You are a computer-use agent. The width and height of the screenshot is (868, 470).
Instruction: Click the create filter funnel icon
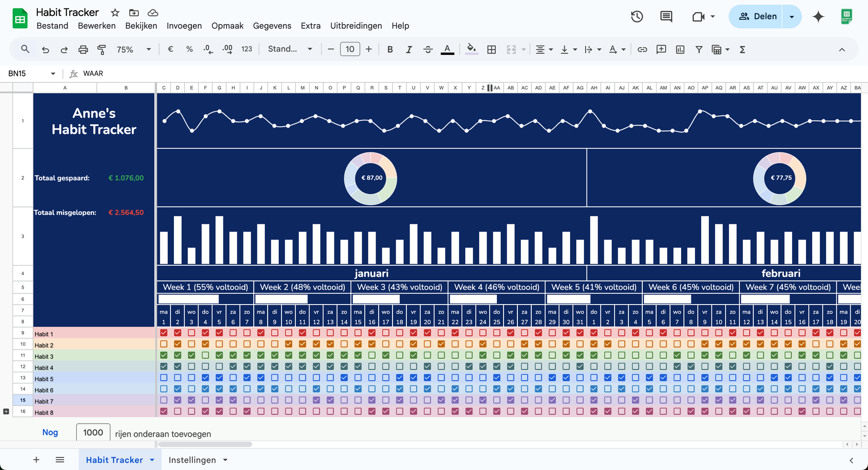[x=699, y=49]
